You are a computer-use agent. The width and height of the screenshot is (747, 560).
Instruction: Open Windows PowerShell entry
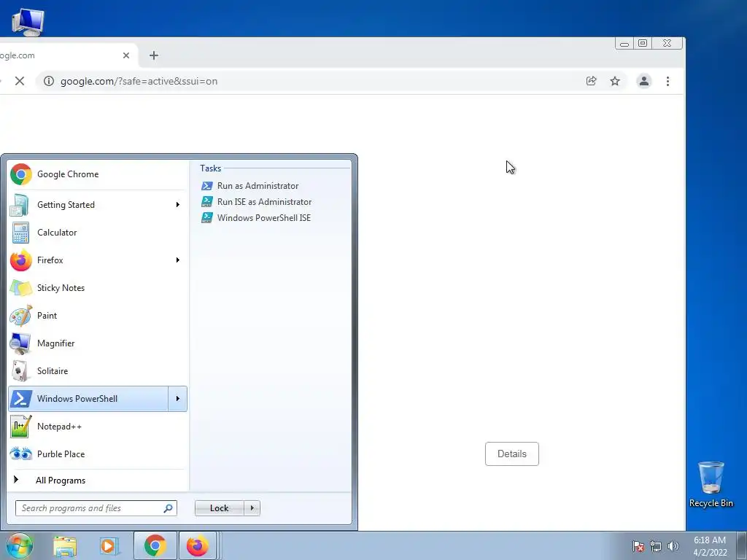click(x=88, y=399)
